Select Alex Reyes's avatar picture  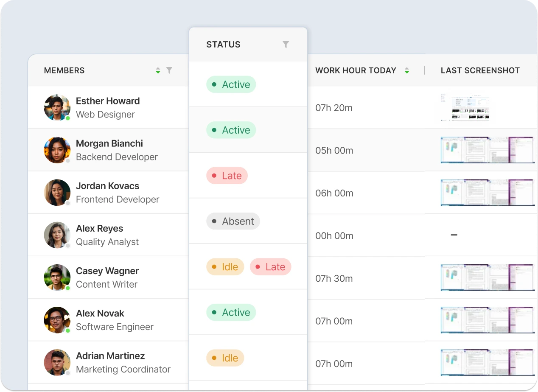(x=57, y=235)
